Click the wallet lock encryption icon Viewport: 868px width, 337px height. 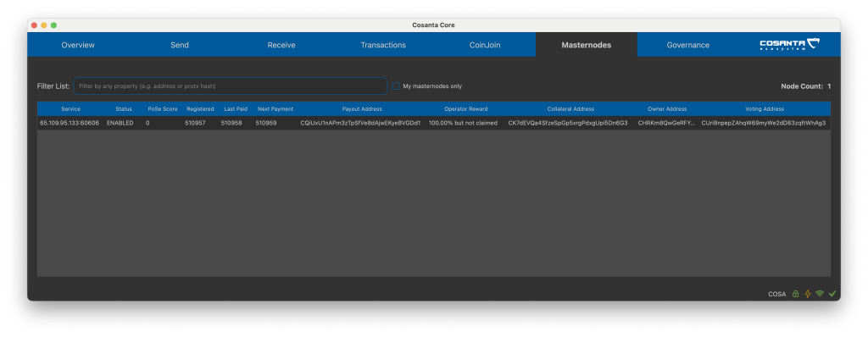pos(795,294)
